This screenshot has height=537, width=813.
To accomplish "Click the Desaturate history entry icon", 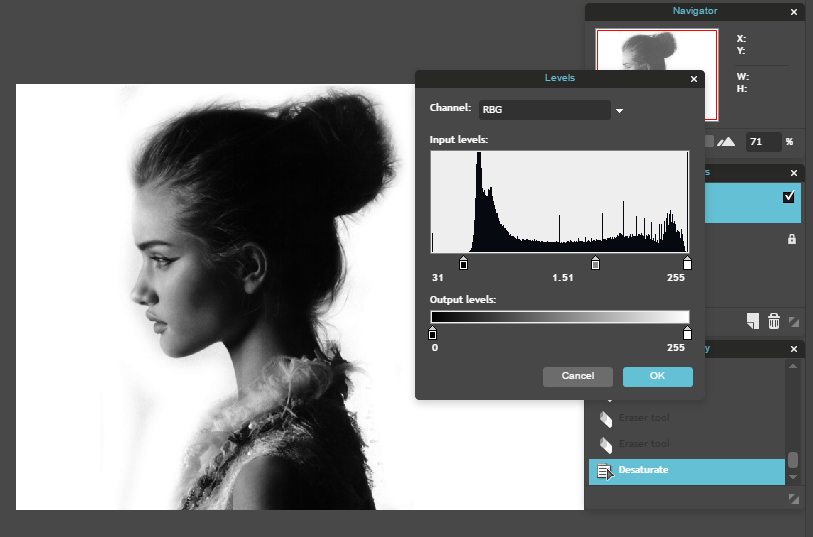I will pos(605,472).
